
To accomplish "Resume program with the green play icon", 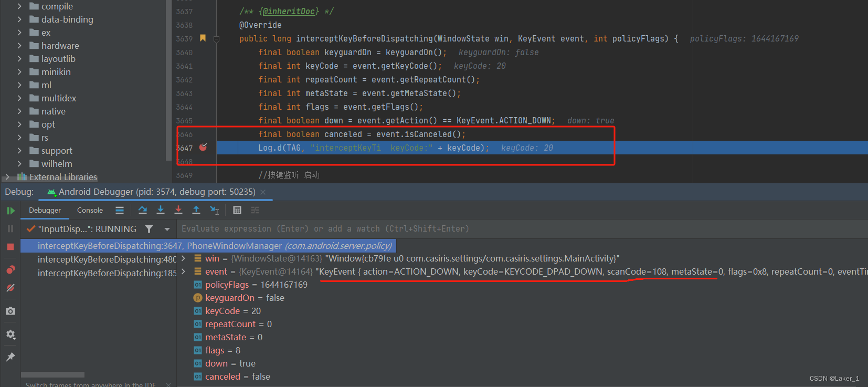I will click(x=10, y=211).
